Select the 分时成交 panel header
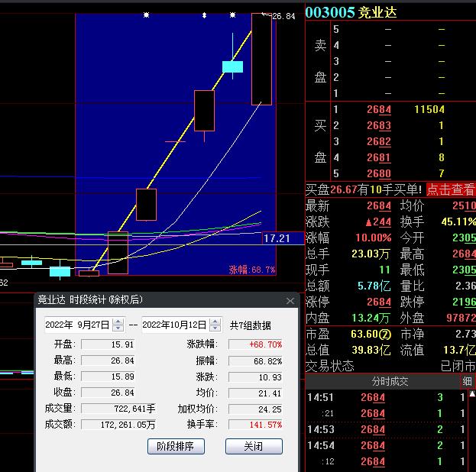476x472 pixels. pos(390,381)
